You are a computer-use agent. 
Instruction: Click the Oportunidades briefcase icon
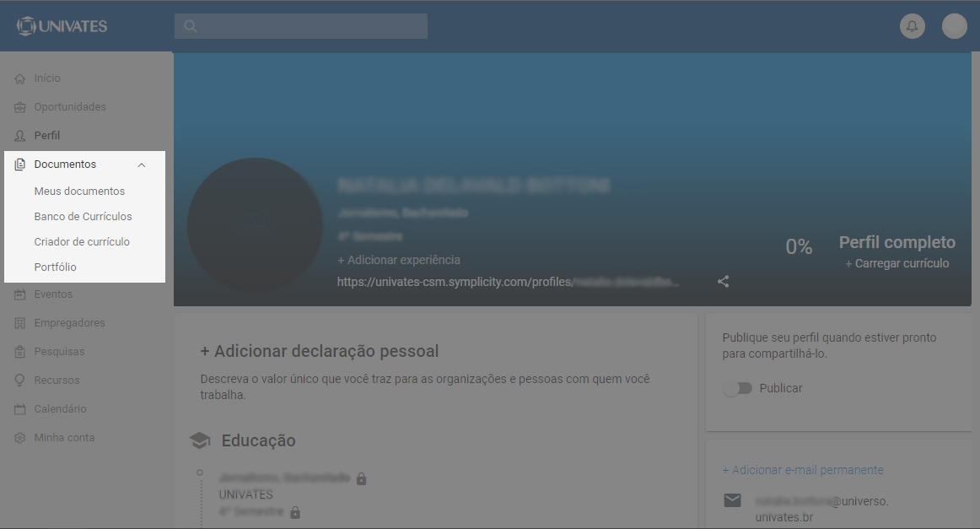click(20, 107)
